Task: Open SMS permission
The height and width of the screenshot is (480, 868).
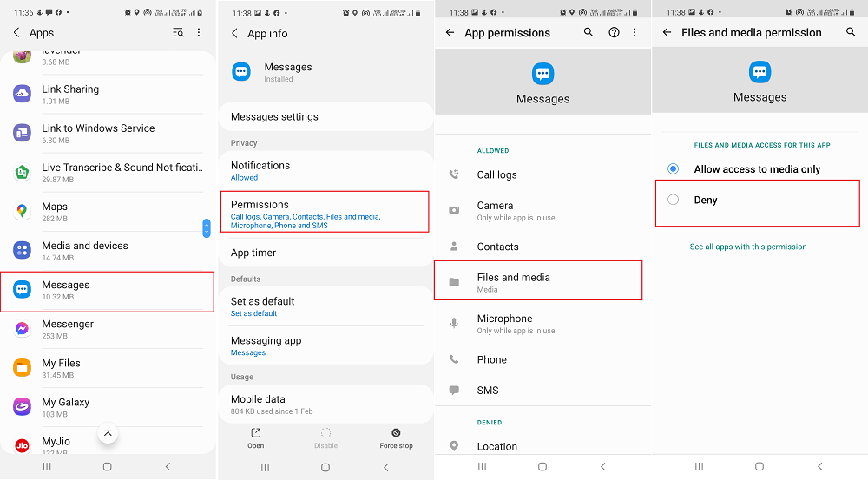Action: click(x=543, y=391)
